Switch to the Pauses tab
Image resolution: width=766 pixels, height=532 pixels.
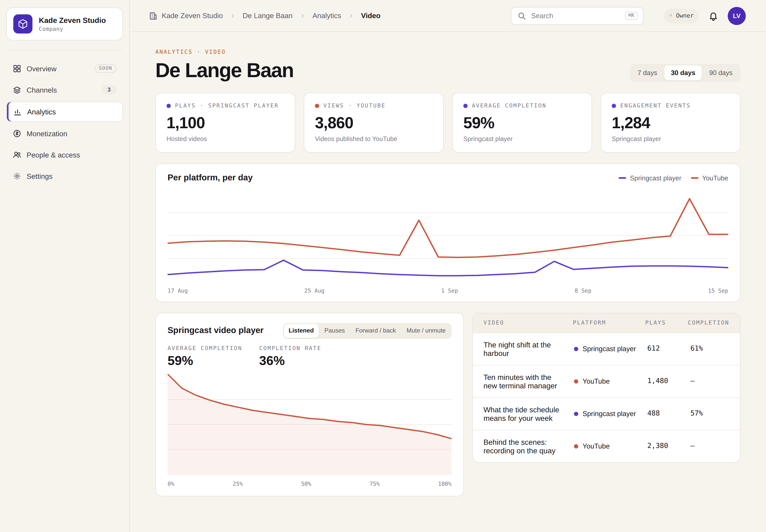(334, 330)
